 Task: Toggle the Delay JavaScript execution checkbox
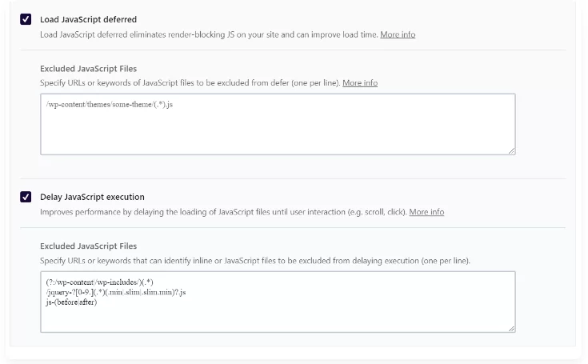click(26, 197)
